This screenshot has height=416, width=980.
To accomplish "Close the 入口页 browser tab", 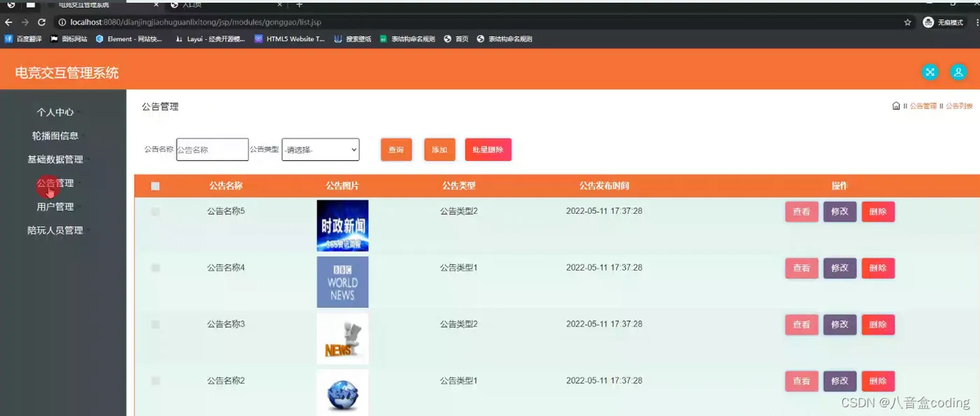I will [280, 4].
